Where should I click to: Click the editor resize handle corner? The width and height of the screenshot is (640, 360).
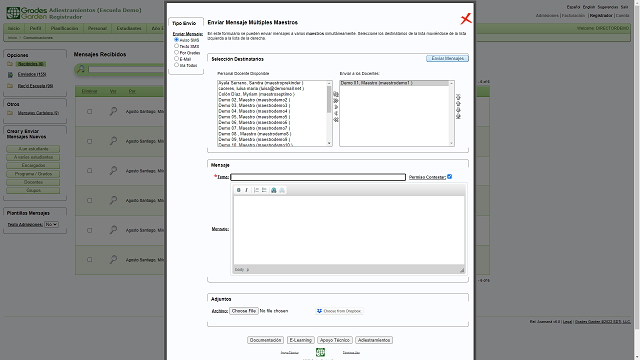[462, 270]
